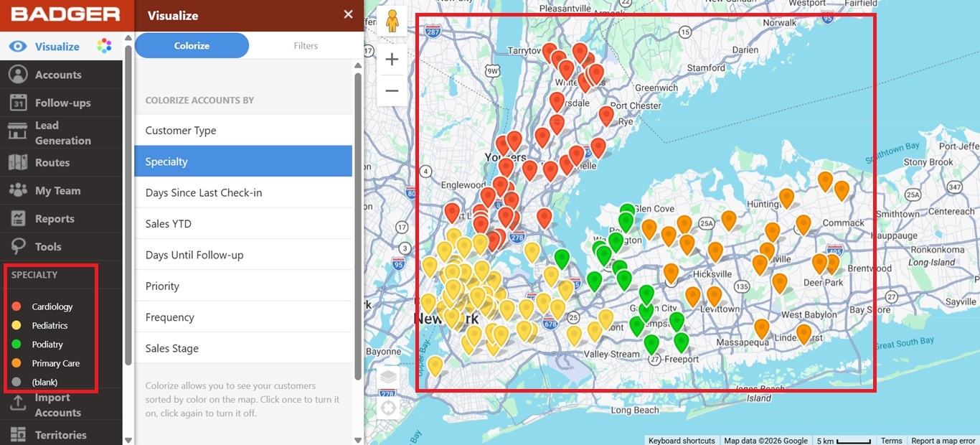Click left sidebar scrollbar down arrow
This screenshot has width=980, height=445.
[x=128, y=440]
